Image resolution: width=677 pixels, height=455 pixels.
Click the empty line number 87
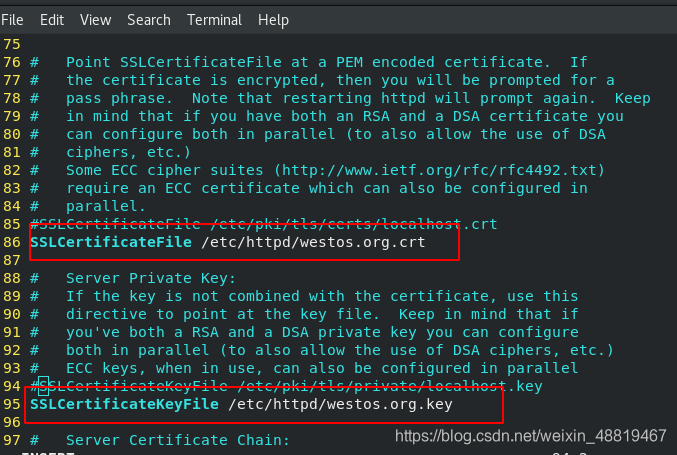click(x=12, y=260)
